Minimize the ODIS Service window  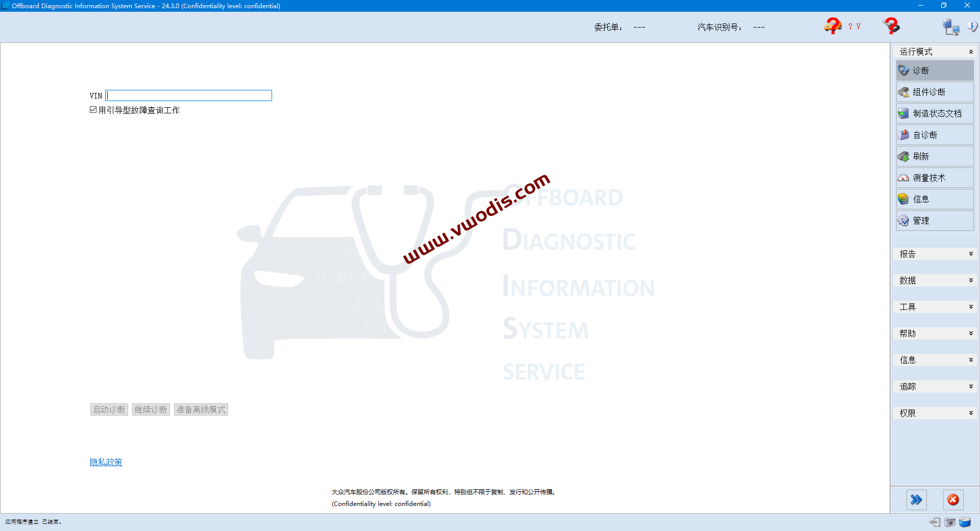click(921, 6)
